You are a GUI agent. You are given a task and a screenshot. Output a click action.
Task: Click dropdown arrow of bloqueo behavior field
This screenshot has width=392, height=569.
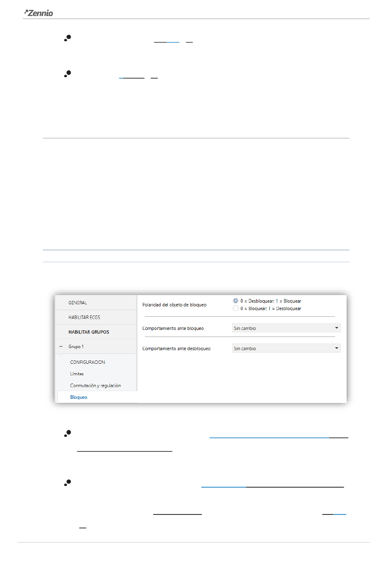[x=337, y=328]
